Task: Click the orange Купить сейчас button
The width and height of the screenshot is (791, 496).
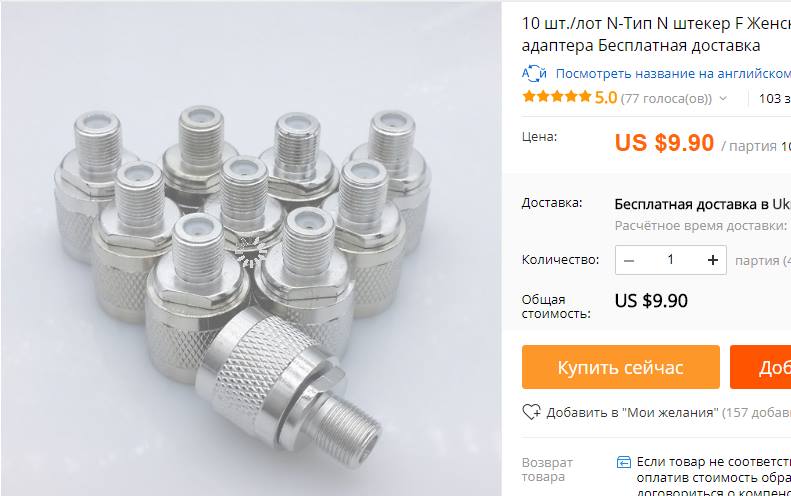Action: (620, 367)
